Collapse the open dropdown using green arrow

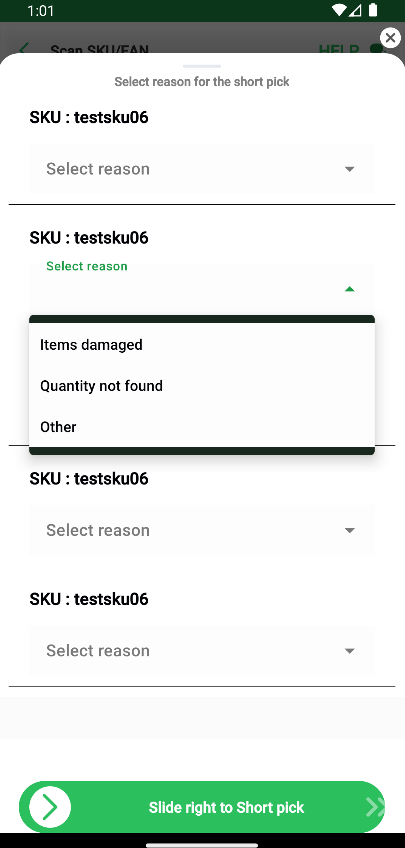349,289
